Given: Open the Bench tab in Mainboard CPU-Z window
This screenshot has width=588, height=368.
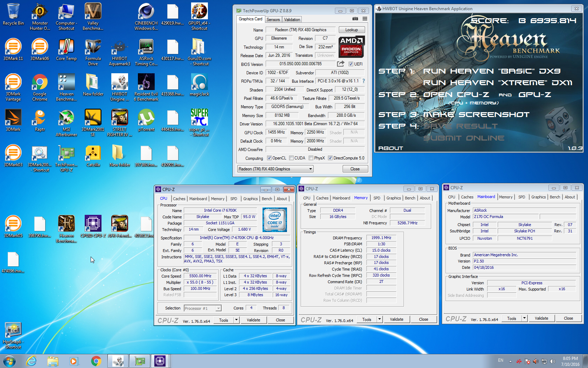Looking at the screenshot, I should (555, 197).
